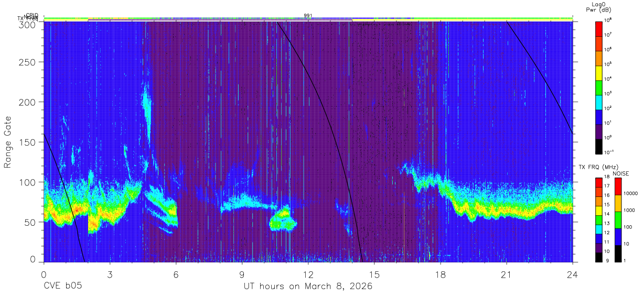Click the y-axis tick label '250'
644x297 pixels.
[28, 62]
